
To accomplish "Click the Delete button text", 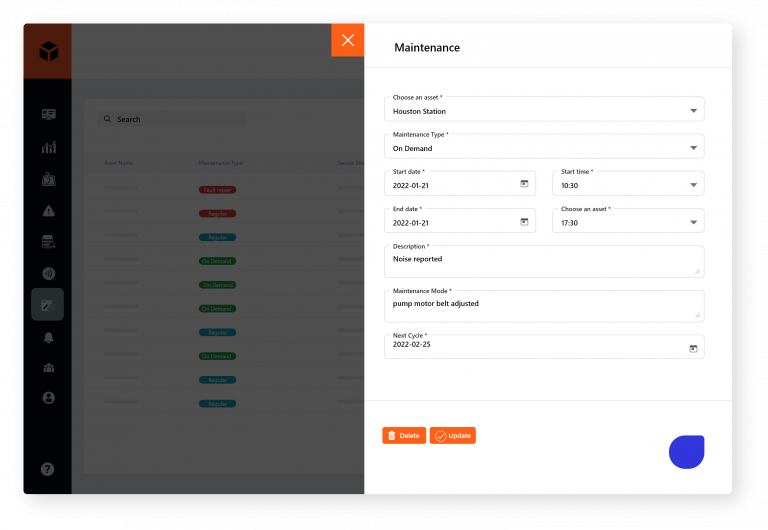I will click(409, 435).
